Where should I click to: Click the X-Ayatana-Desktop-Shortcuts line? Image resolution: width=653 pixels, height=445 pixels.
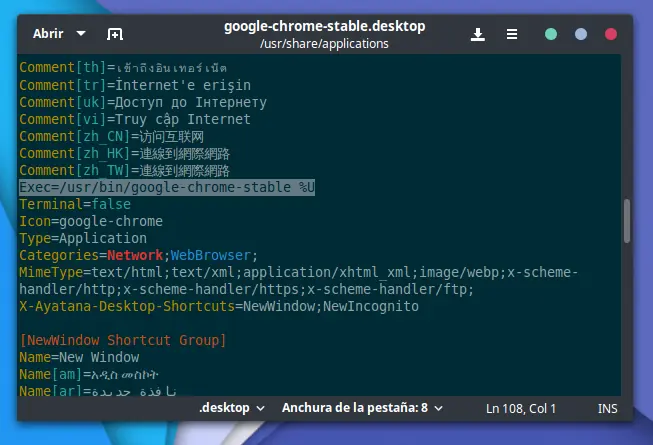(219, 306)
